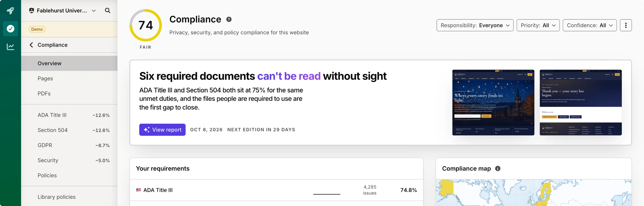Screen dimensions: 644x206
Task: Open the checkmark compliance module icon
Action: coord(10,29)
